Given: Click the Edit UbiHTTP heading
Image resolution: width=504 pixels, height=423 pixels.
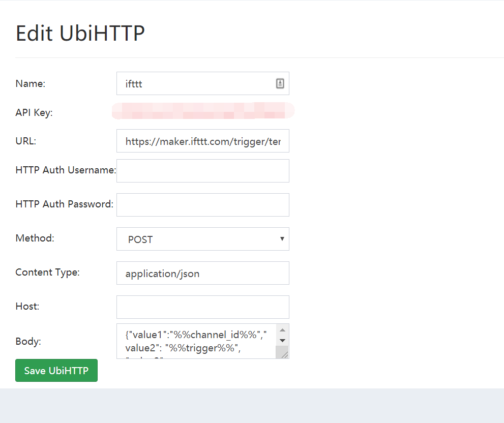Looking at the screenshot, I should coord(80,34).
